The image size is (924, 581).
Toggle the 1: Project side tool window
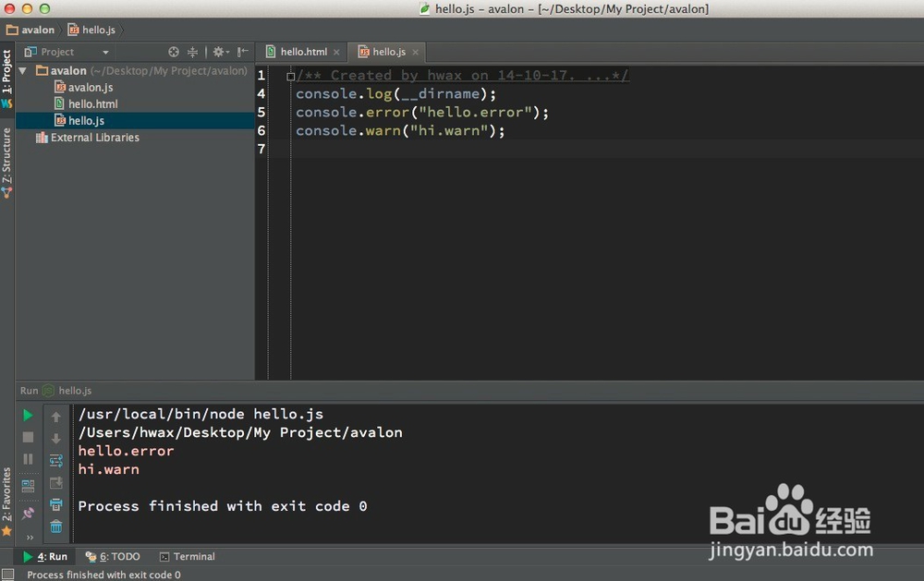[6, 71]
